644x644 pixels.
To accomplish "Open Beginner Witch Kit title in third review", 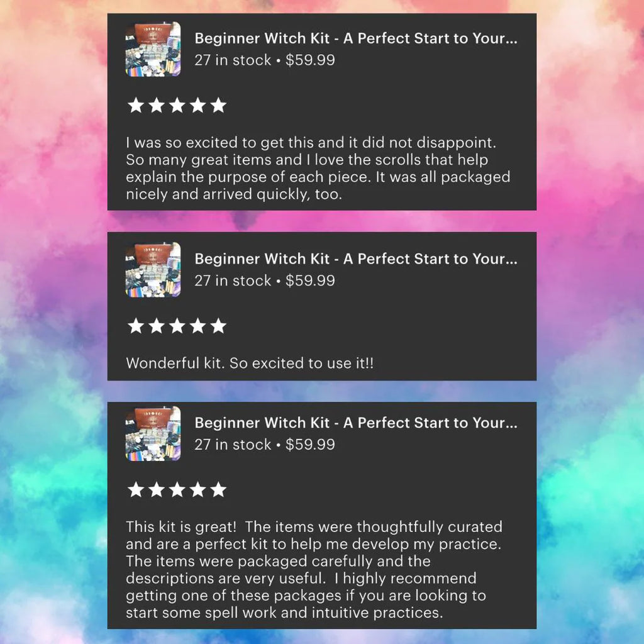I will pyautogui.click(x=356, y=423).
